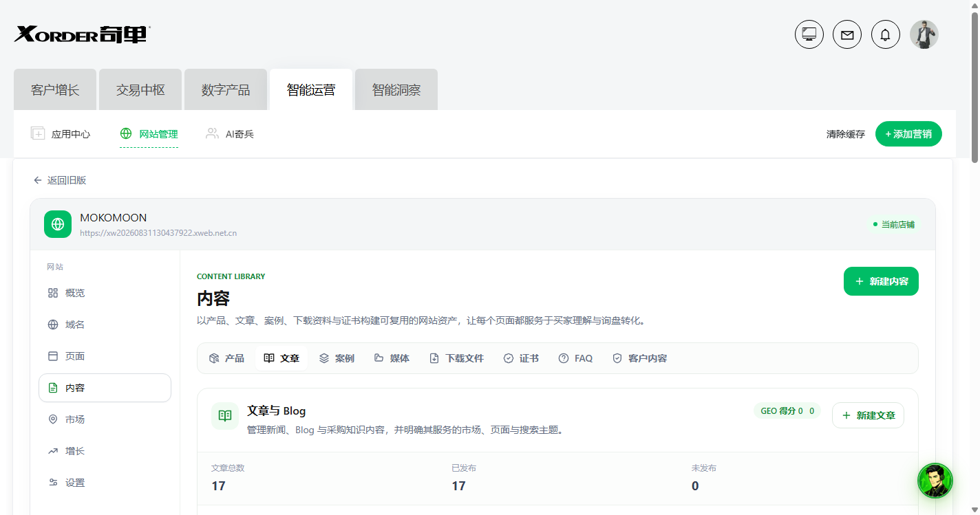
Task: Switch to the 证书 content tab
Action: pyautogui.click(x=521, y=358)
